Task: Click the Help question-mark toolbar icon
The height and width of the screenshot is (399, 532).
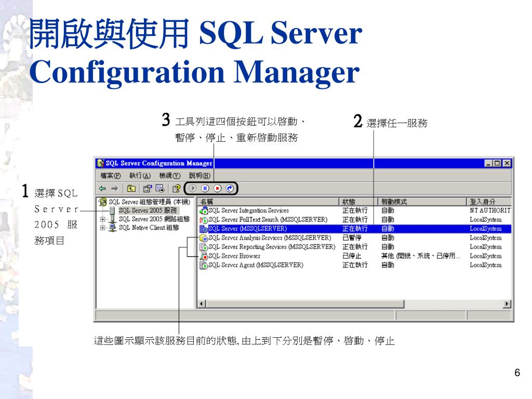Action: 177,188
